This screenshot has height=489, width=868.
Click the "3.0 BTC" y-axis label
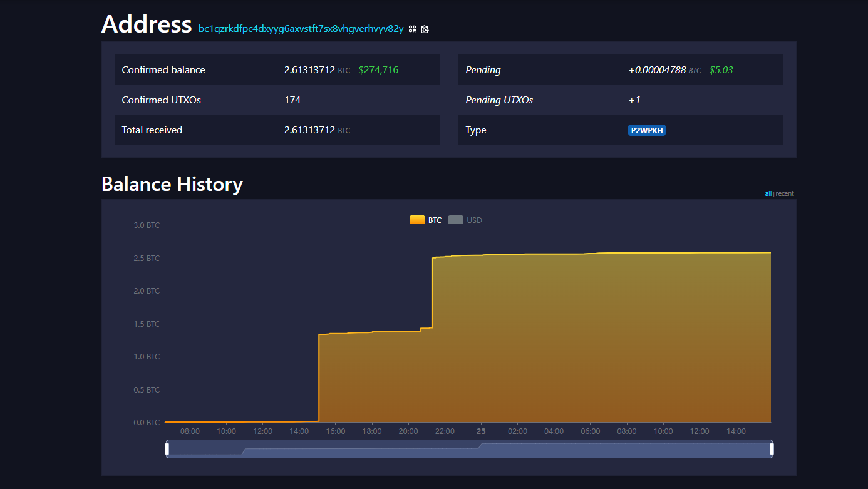(147, 225)
